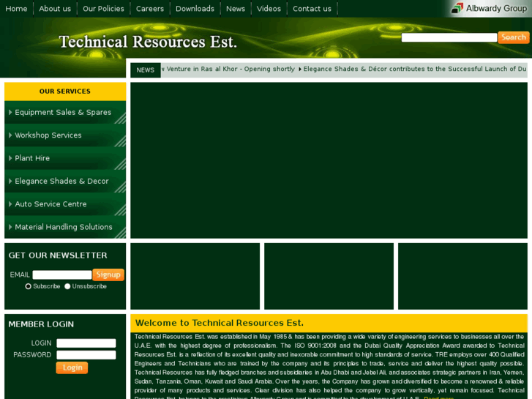Open Auto Service Centre

(x=51, y=204)
